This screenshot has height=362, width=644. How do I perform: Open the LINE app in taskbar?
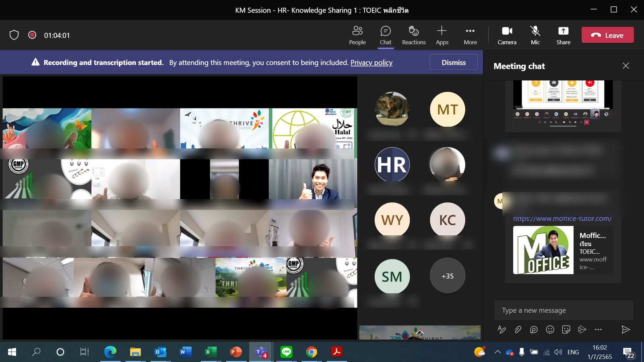pos(286,352)
